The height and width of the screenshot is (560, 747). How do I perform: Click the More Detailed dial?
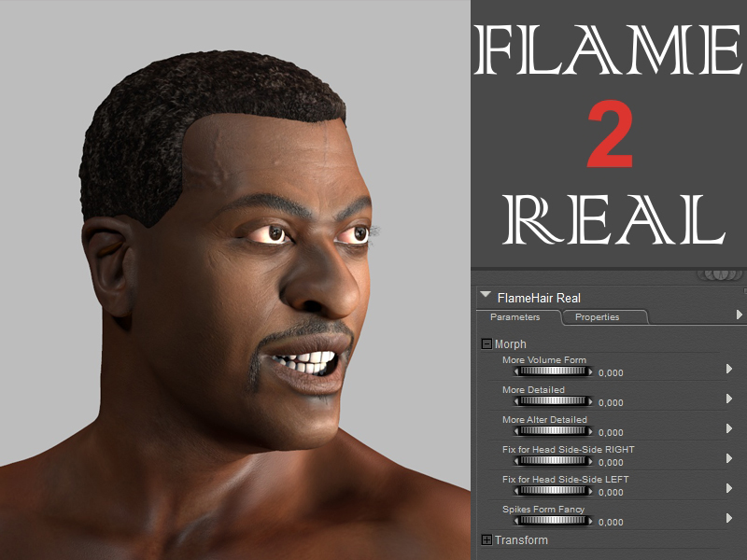click(x=553, y=401)
